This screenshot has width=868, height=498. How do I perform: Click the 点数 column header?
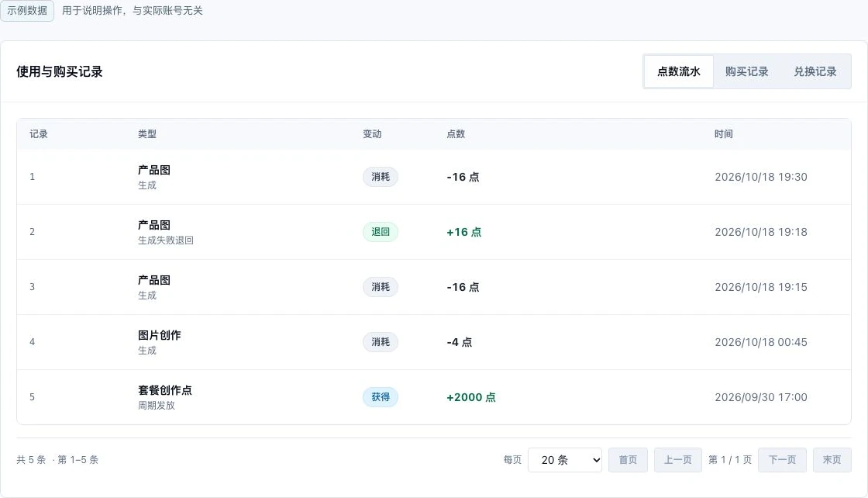click(x=456, y=134)
